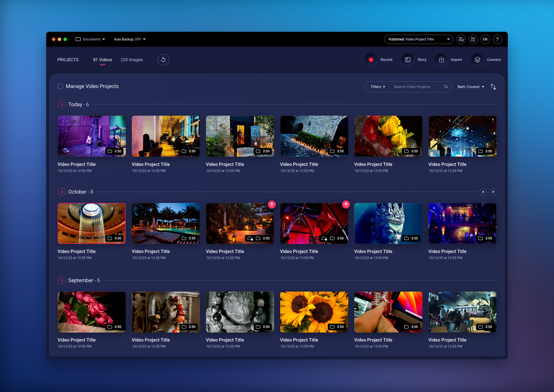The image size is (554, 392).
Task: Click the Import icon
Action: (x=441, y=59)
